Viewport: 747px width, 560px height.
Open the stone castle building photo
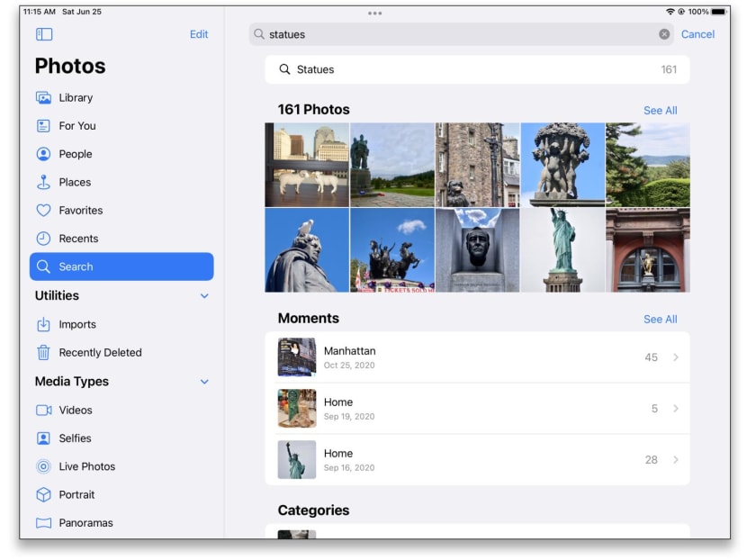[477, 165]
